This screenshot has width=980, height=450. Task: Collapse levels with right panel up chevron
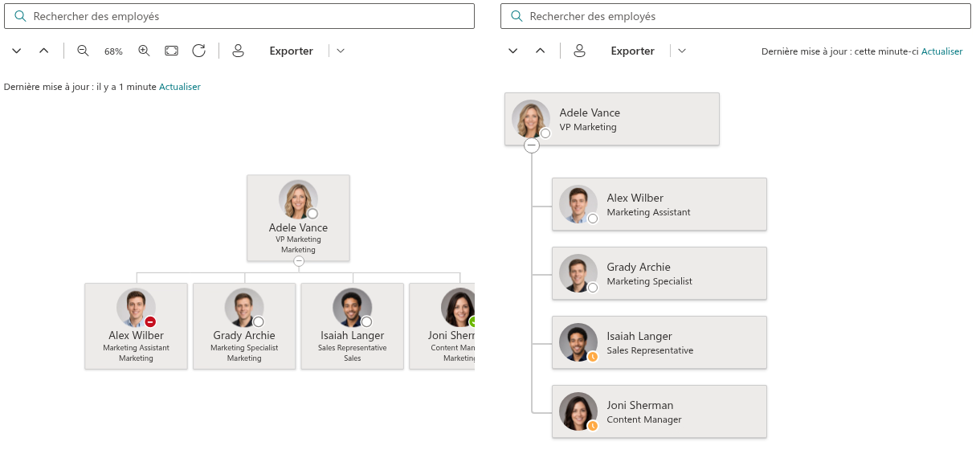541,51
